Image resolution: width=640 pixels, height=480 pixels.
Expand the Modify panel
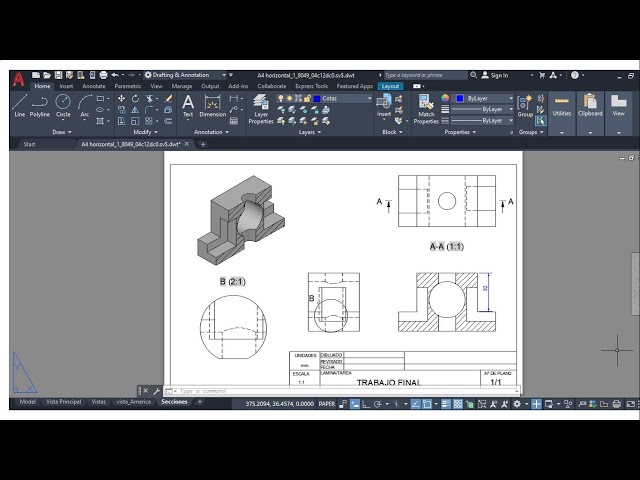coord(145,132)
